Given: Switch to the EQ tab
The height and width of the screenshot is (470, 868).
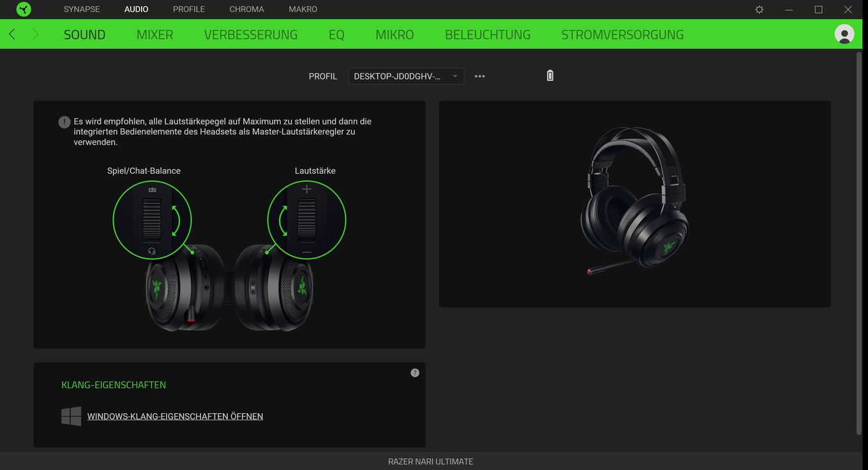Looking at the screenshot, I should (336, 34).
